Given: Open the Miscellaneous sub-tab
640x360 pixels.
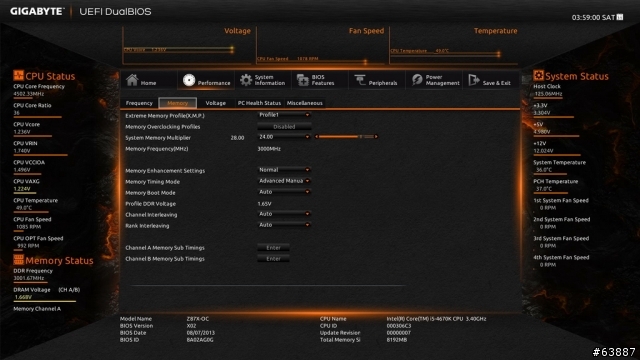Looking at the screenshot, I should 304,103.
